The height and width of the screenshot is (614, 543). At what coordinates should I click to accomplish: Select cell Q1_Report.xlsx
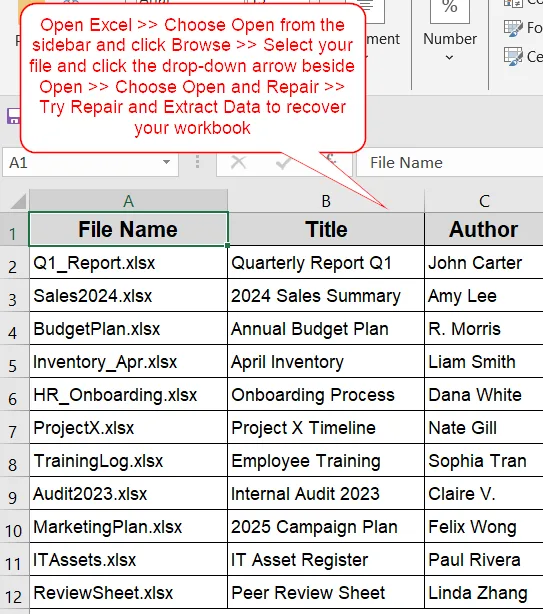[x=128, y=262]
